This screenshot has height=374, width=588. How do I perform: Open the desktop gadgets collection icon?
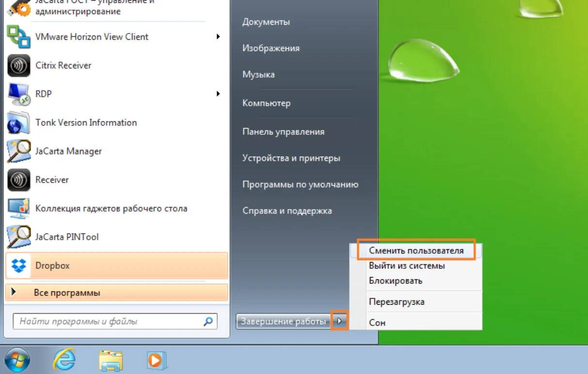click(19, 209)
